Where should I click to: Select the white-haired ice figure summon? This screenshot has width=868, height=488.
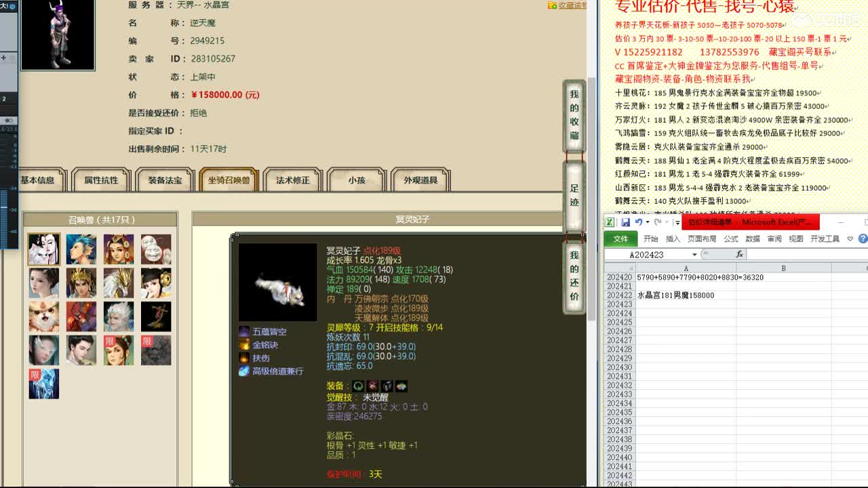(x=119, y=317)
